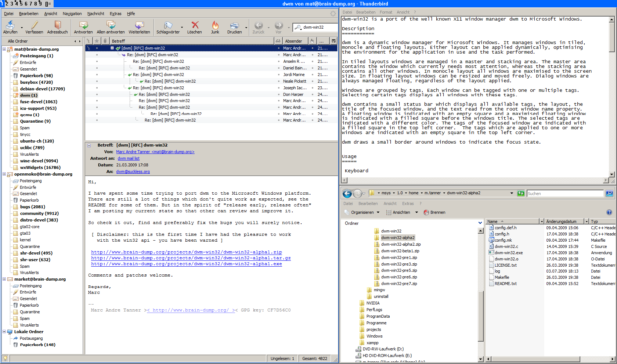Select the debian-devel (17709) folder
The height and width of the screenshot is (364, 617).
[42, 89]
